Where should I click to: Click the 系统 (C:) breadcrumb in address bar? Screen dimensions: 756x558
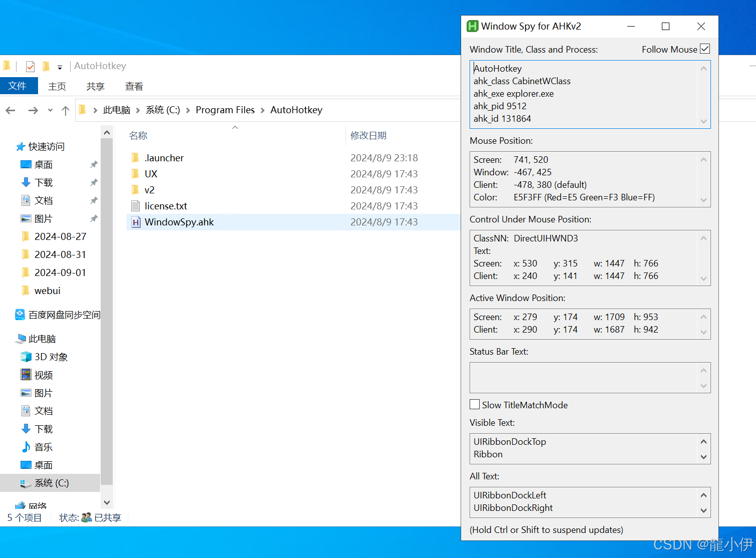tap(163, 110)
